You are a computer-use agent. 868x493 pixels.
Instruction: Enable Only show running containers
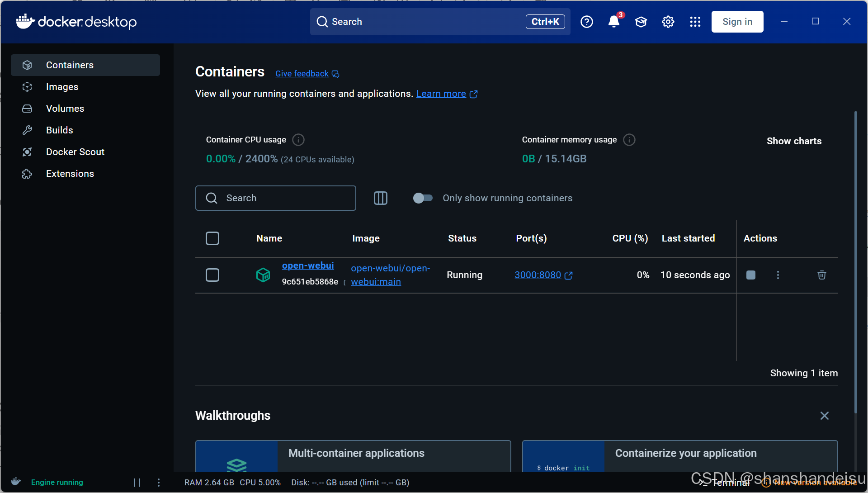click(422, 198)
